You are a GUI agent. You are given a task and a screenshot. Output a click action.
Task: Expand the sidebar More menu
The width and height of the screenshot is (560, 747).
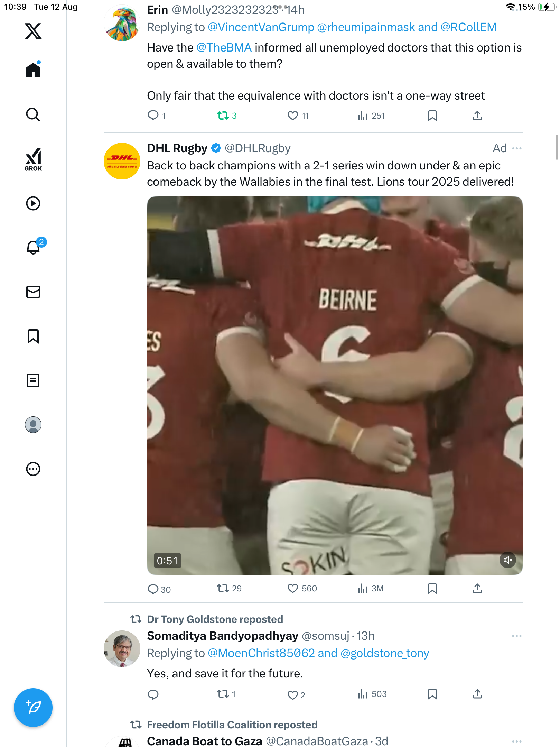[33, 469]
